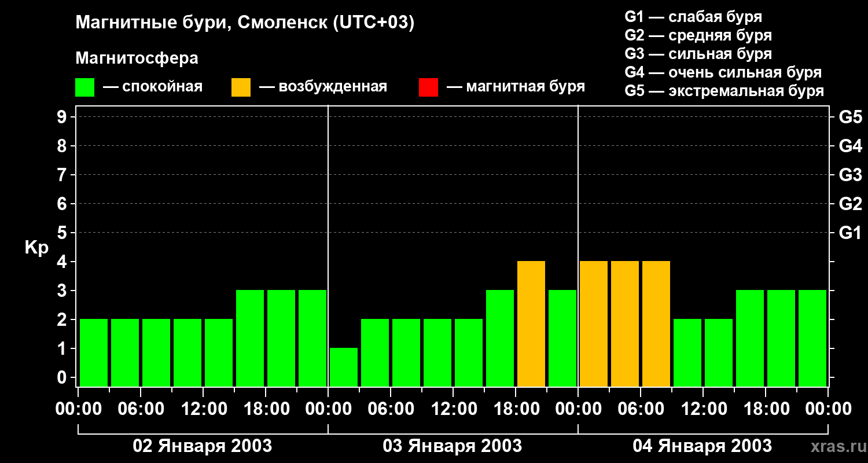
Task: Click the green 'спокойная' legend swatch
Action: (84, 87)
